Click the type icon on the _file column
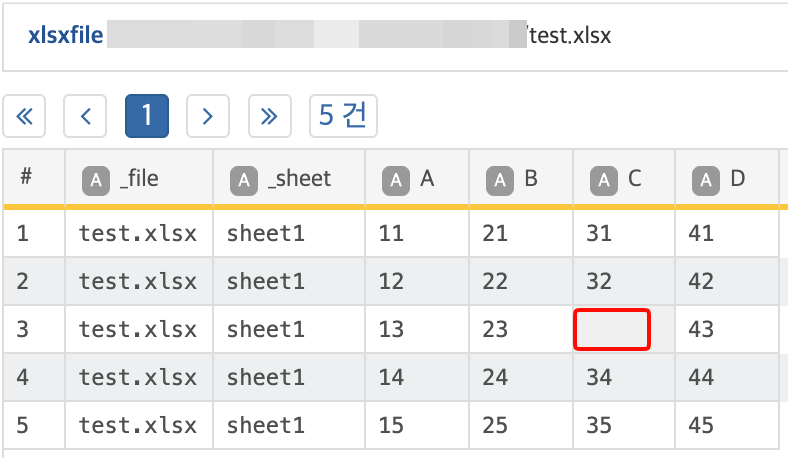This screenshot has height=458, width=788. [95, 180]
